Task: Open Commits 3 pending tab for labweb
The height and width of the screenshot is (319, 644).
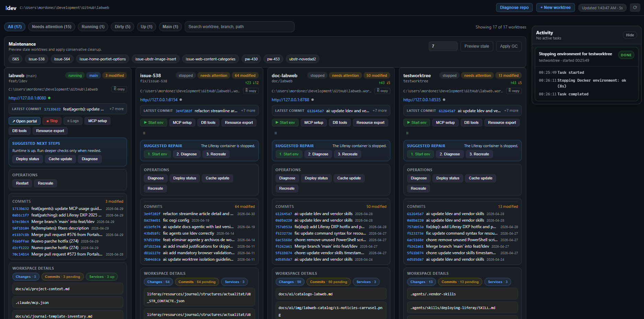Action: [62, 277]
